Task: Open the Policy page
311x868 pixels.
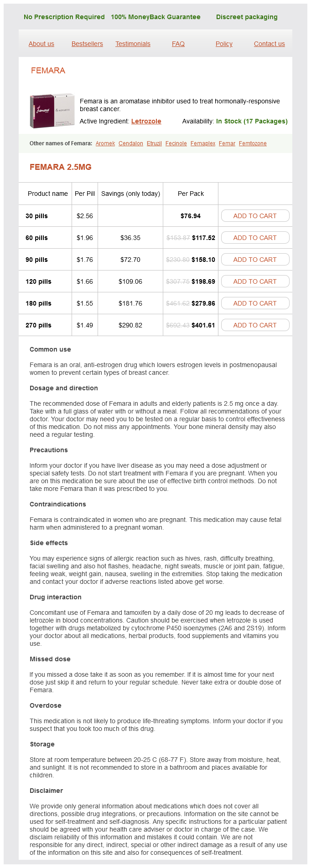Action: 224,44
